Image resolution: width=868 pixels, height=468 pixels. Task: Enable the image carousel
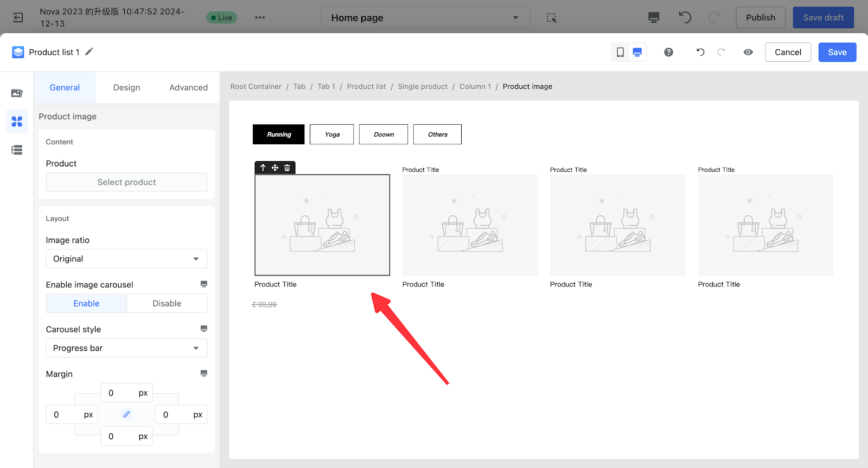[x=86, y=303]
